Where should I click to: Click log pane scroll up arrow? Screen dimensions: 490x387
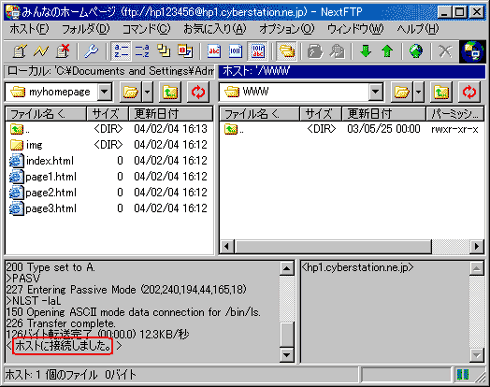click(287, 269)
